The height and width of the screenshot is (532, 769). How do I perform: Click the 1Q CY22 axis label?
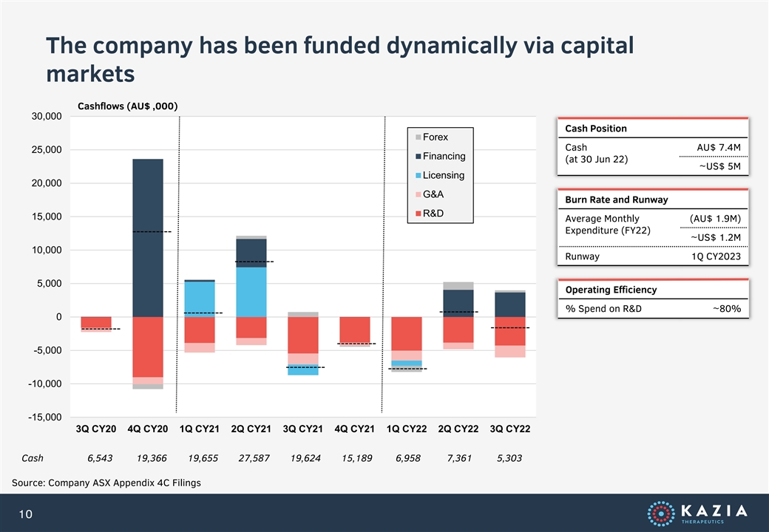tap(407, 429)
